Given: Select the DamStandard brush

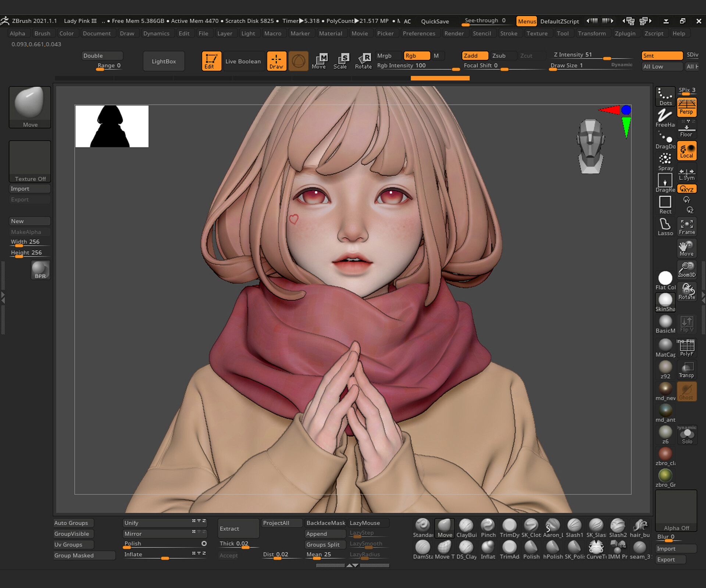Looking at the screenshot, I should pos(423,550).
